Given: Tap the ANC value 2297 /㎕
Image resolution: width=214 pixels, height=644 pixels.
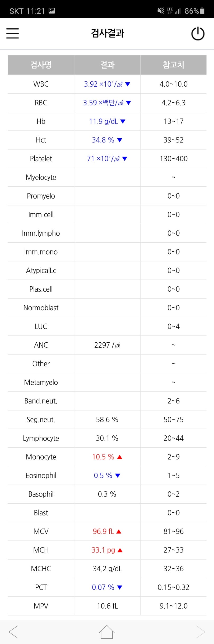Looking at the screenshot, I should [107, 345].
